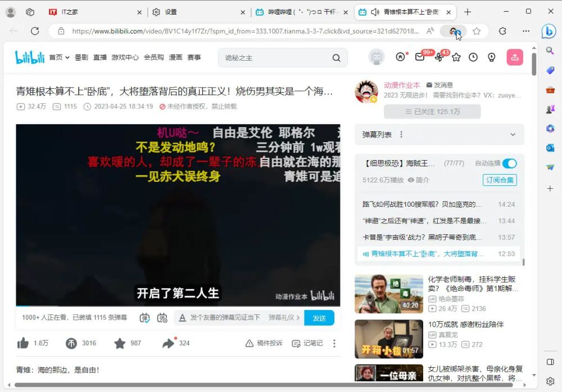Viewport: 562px width, 392px height.
Task: Open the VIP membership icon in header
Action: point(400,57)
